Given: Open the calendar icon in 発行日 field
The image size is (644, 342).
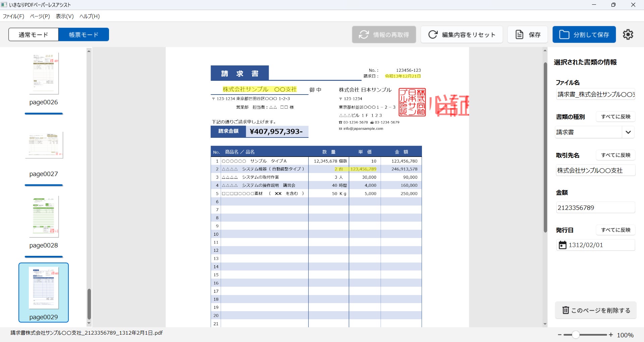Looking at the screenshot, I should tap(562, 245).
